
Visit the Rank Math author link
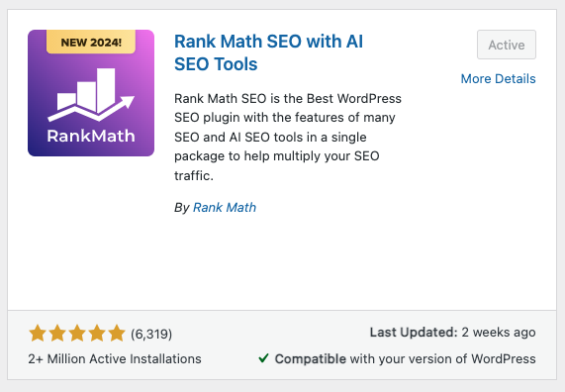click(225, 207)
